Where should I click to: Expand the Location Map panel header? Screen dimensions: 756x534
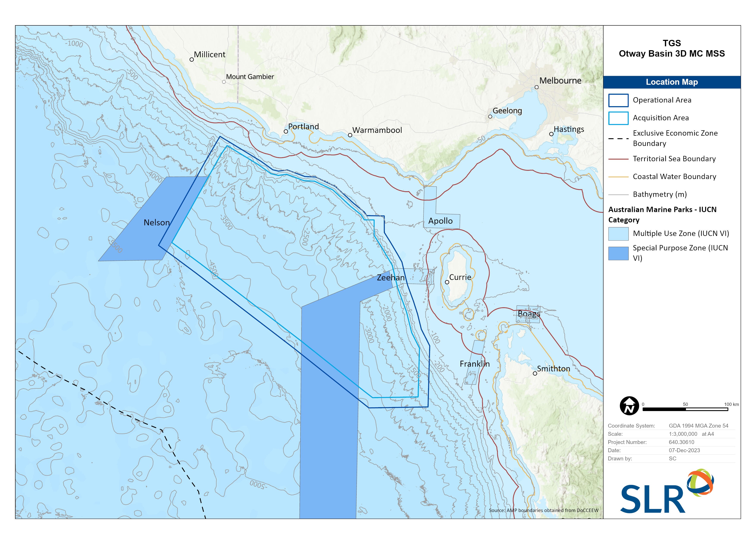click(672, 82)
